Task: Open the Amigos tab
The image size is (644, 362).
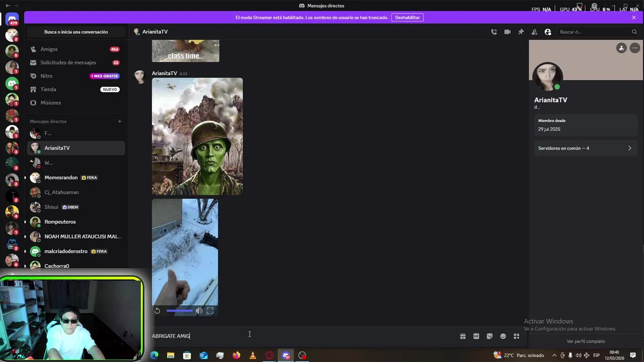Action: tap(76, 49)
